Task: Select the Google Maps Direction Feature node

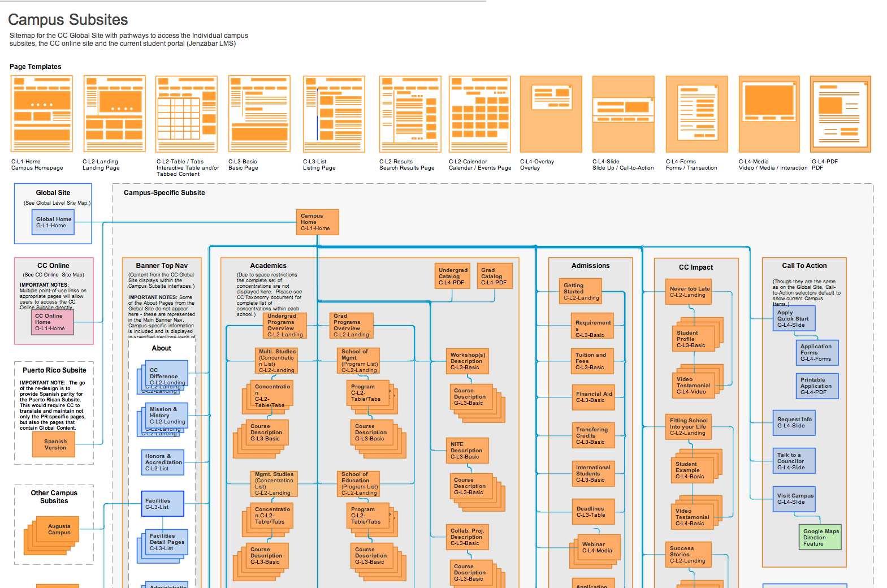Action: [x=821, y=537]
